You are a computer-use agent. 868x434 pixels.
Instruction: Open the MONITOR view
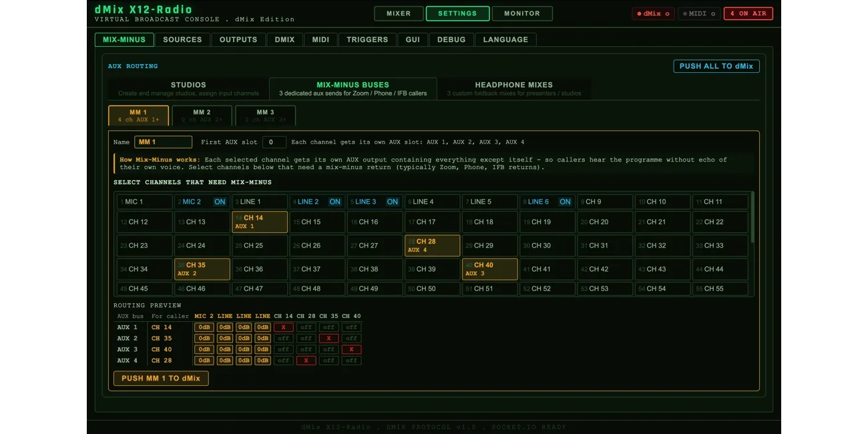coord(522,13)
